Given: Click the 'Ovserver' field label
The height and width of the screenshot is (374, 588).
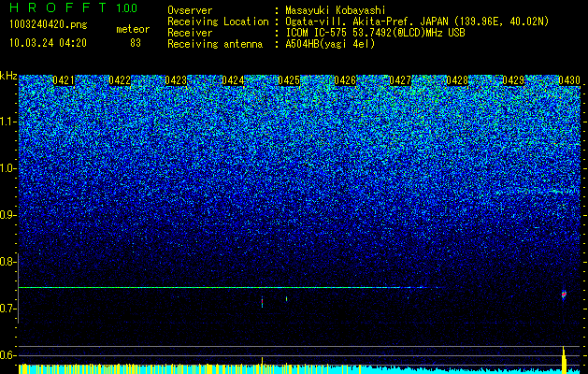Looking at the screenshot, I should point(190,10).
